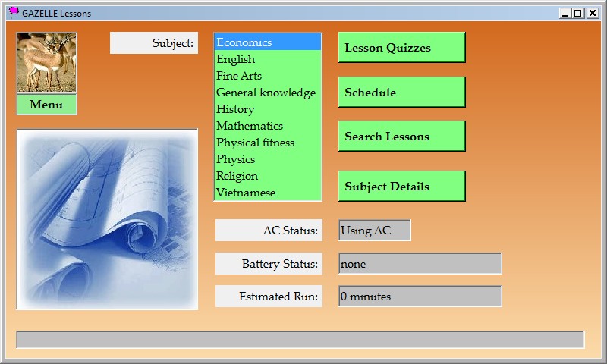Open the Menu button below the gazelle photo
The height and width of the screenshot is (364, 607).
coord(46,105)
